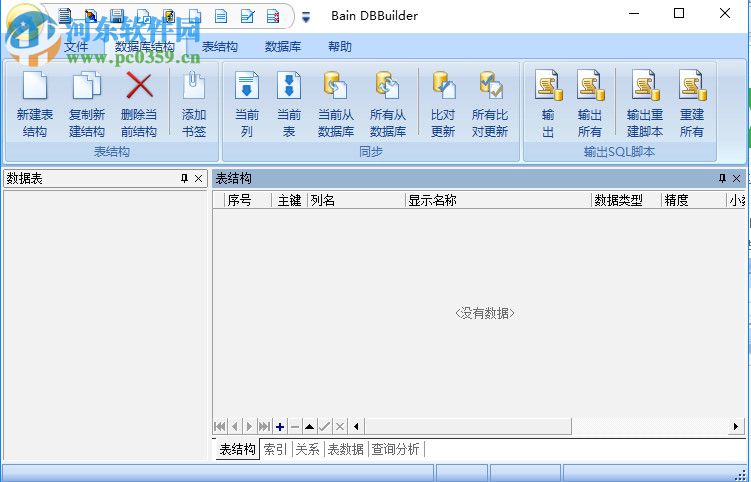Click the 精度 column header
The height and width of the screenshot is (482, 751).
694,200
